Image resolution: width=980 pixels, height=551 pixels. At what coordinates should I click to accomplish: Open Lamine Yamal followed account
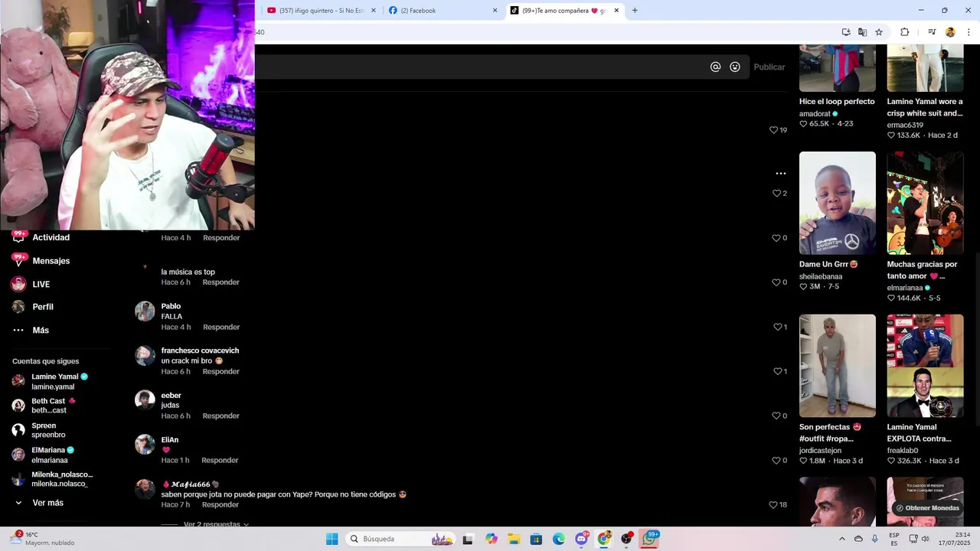coord(51,381)
